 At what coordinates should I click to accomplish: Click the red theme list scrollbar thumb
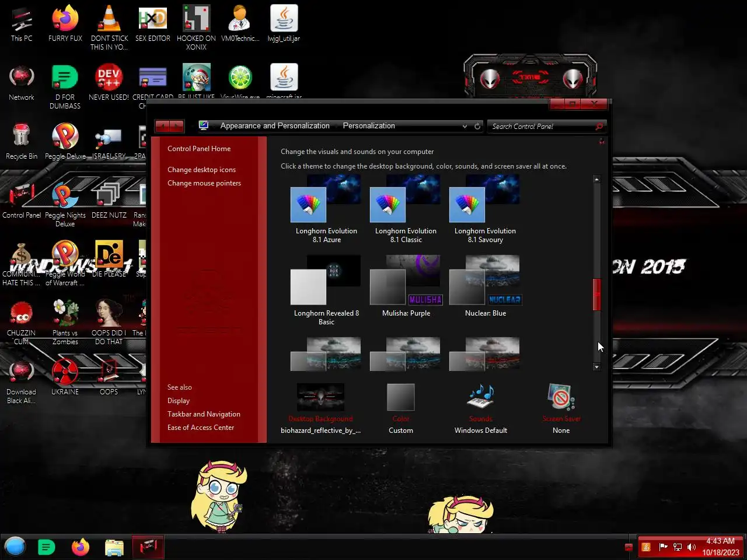[x=596, y=295]
